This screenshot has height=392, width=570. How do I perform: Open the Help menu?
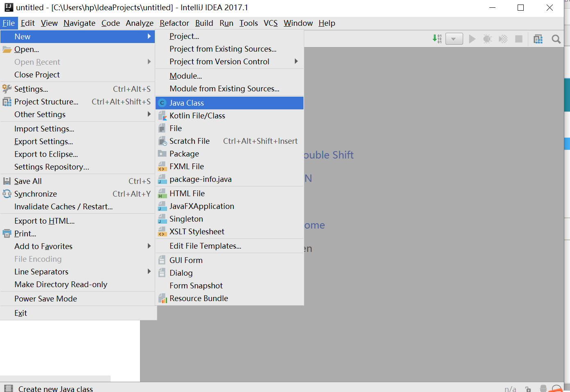pos(327,23)
